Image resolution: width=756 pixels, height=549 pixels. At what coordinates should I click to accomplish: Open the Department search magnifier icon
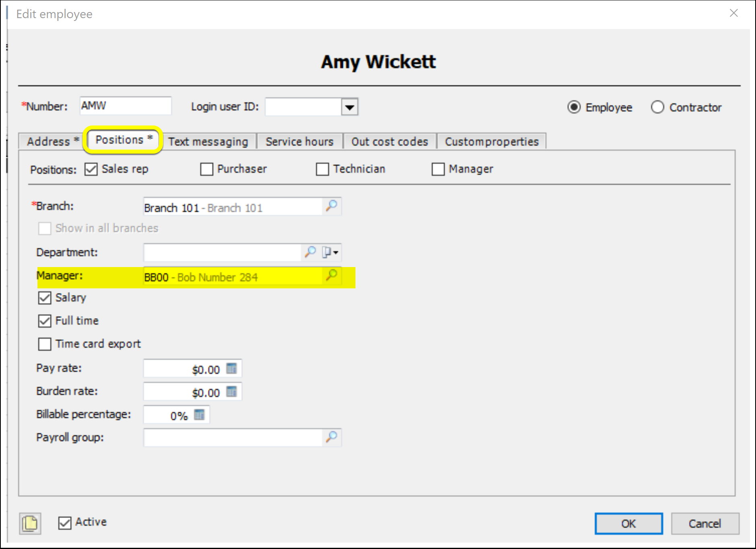(x=310, y=252)
